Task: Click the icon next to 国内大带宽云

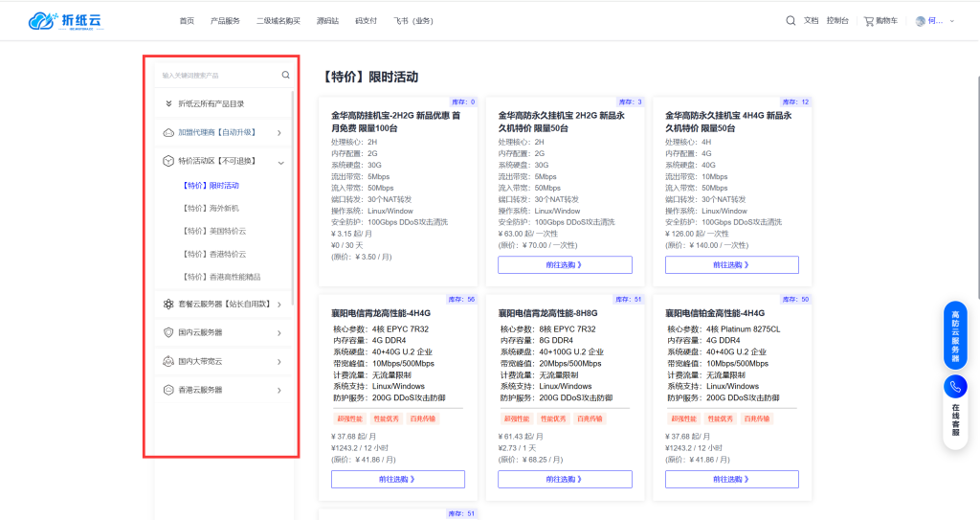Action: [x=168, y=361]
